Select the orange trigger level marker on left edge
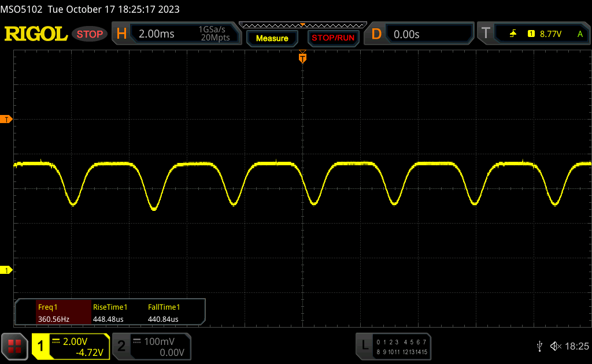The width and height of the screenshot is (592, 364). 7,120
